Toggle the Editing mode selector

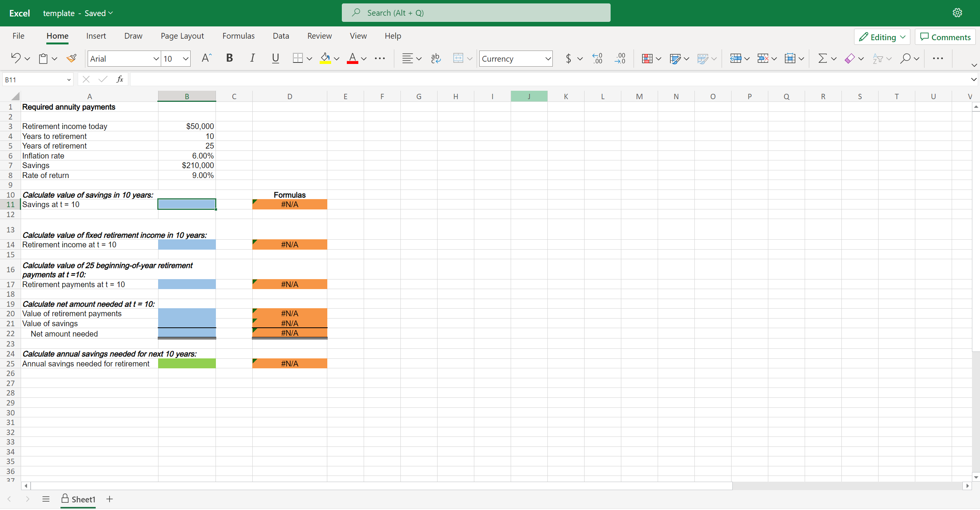coord(881,36)
